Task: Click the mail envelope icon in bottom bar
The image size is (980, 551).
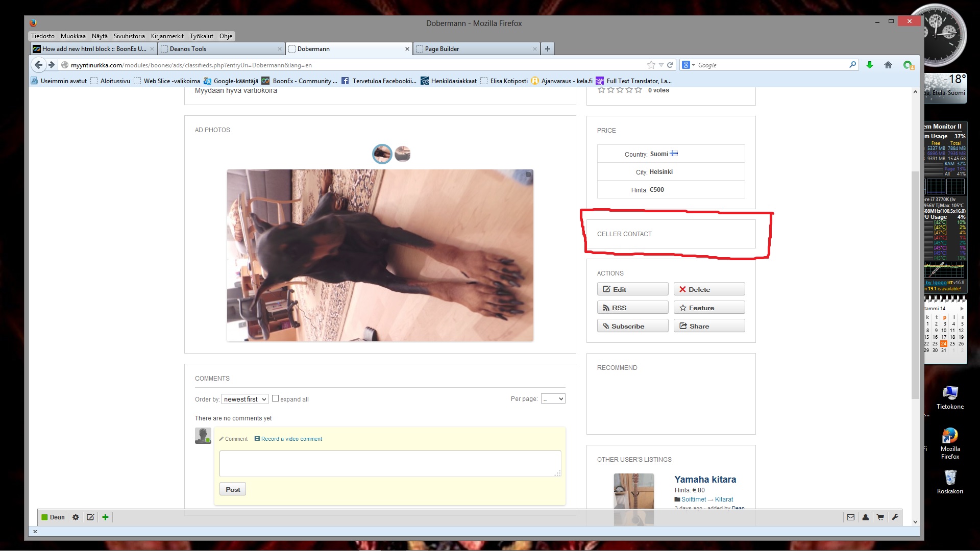Action: 850,517
